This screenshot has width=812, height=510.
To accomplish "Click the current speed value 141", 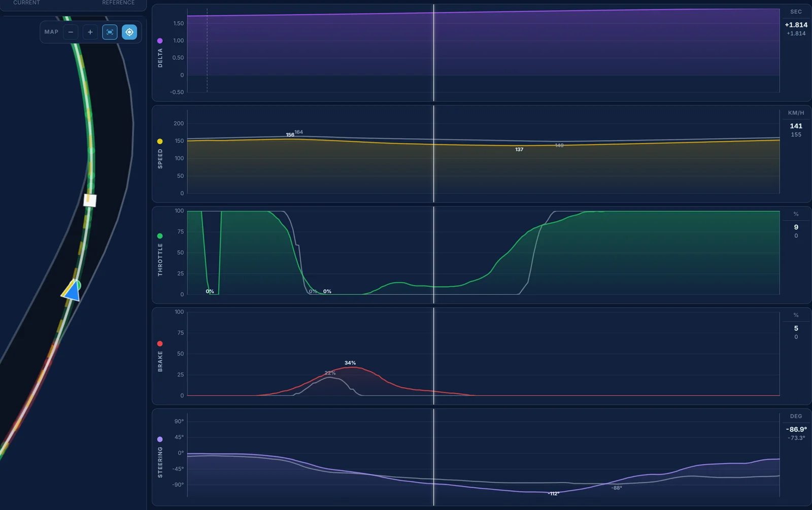I will (796, 126).
